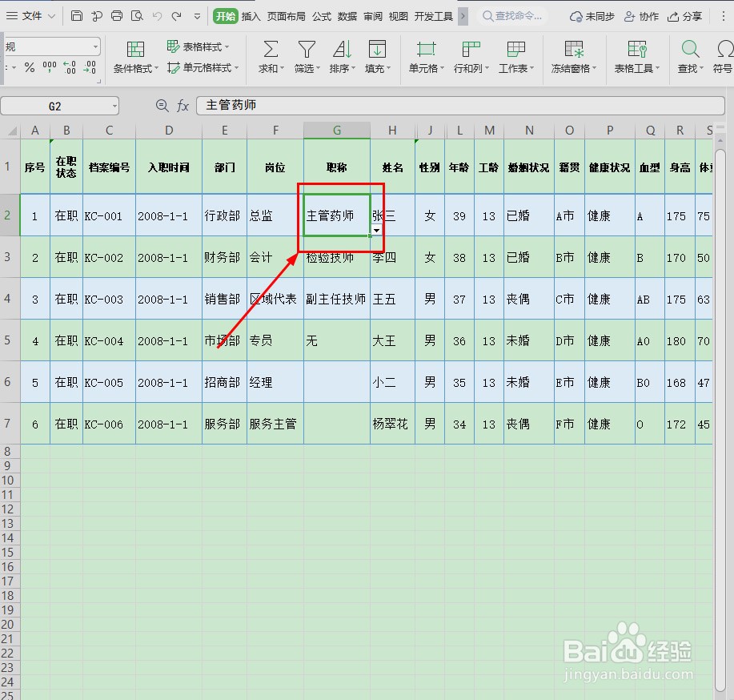The image size is (734, 700).
Task: Click the 协作 (Collaborate) button
Action: pos(641,16)
